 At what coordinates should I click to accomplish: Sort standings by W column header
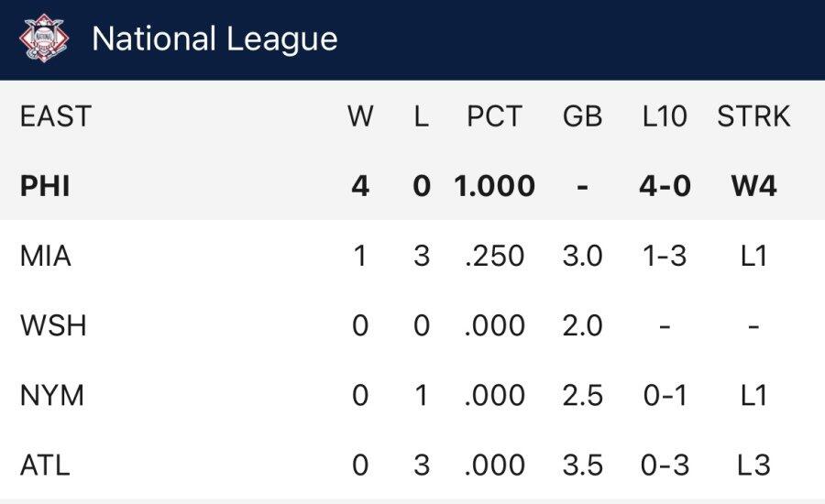click(360, 117)
